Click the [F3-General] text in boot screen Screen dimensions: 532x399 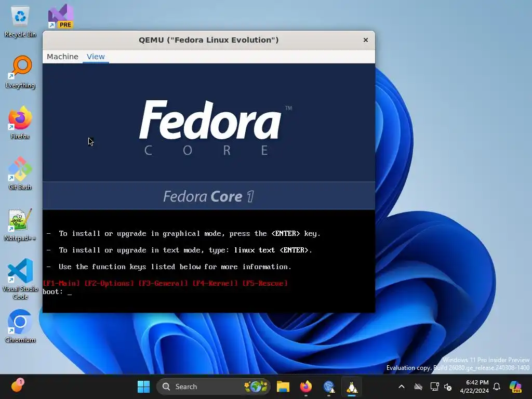163,283
